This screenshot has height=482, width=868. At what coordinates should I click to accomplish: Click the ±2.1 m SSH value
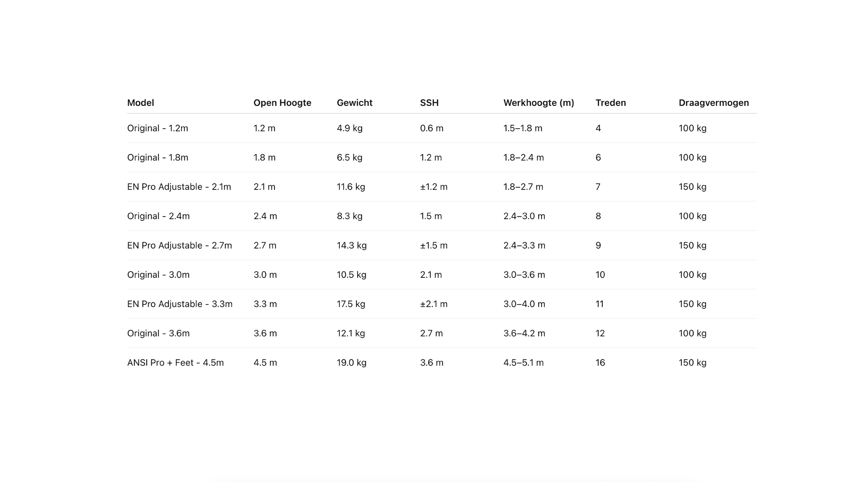click(x=434, y=304)
